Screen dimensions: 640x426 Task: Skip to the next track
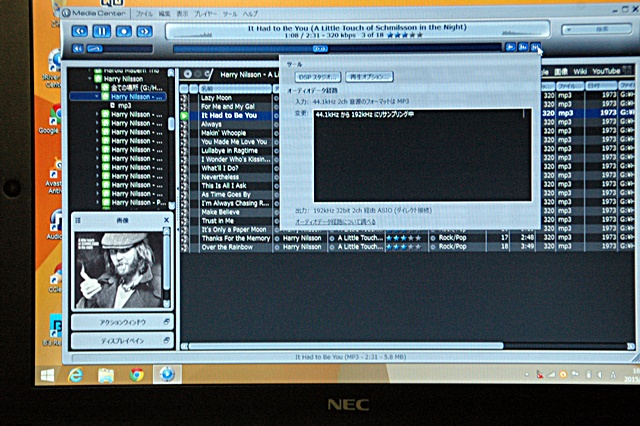(x=144, y=31)
